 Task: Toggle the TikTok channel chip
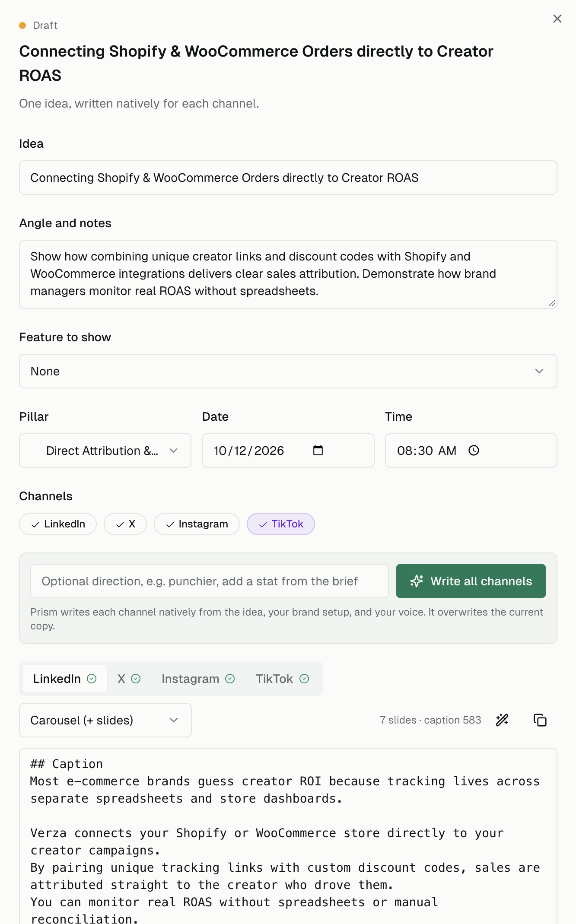pos(281,524)
